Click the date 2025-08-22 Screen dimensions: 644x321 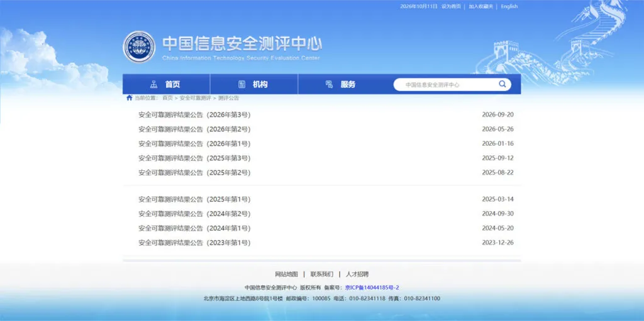(x=498, y=172)
